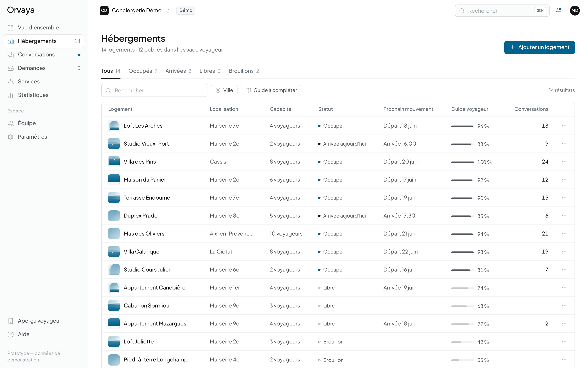Open row actions for Duplex Prado
The height and width of the screenshot is (368, 588).
pos(564,216)
